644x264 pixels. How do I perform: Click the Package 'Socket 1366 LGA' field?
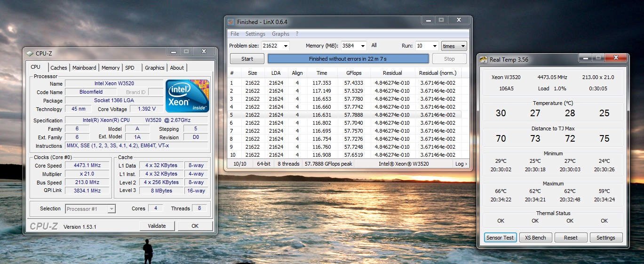coord(114,101)
